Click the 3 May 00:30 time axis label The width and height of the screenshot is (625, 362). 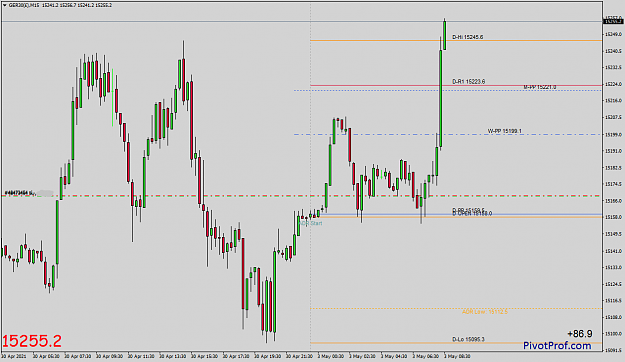(331, 356)
